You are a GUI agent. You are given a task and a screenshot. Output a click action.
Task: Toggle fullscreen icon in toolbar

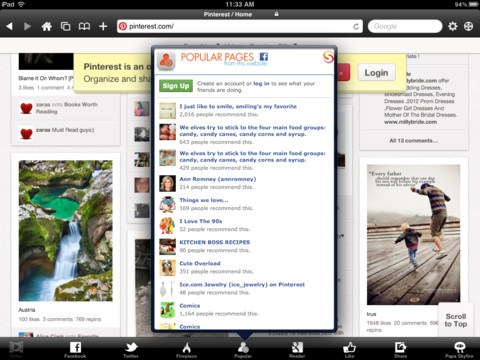pos(468,26)
